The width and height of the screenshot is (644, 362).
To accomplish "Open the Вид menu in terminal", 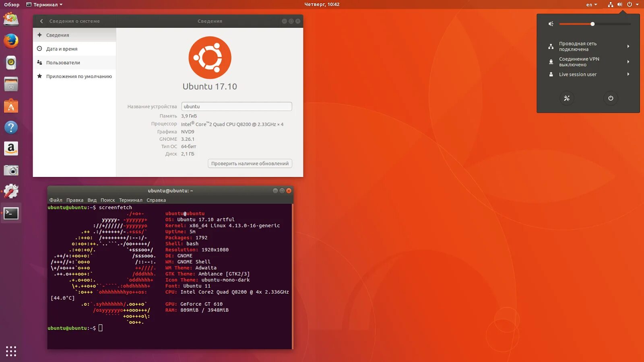I will pos(92,200).
